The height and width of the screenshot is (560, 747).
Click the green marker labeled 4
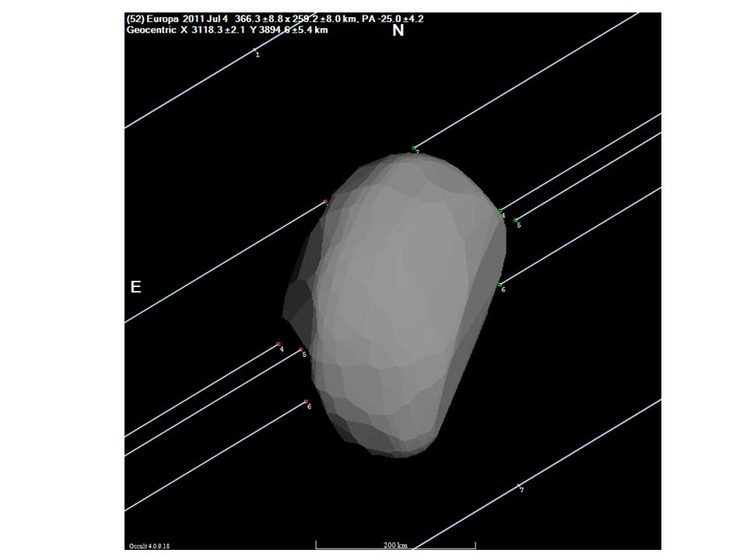pos(500,211)
